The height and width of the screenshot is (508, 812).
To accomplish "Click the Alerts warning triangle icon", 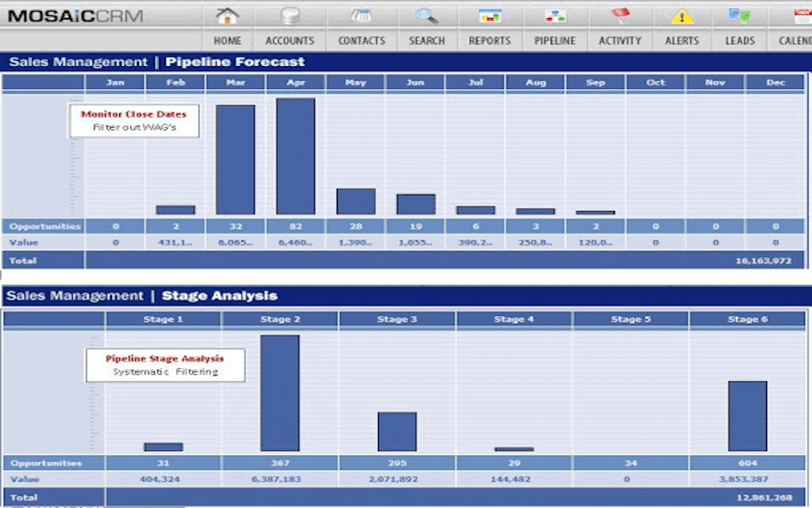I will tap(682, 16).
